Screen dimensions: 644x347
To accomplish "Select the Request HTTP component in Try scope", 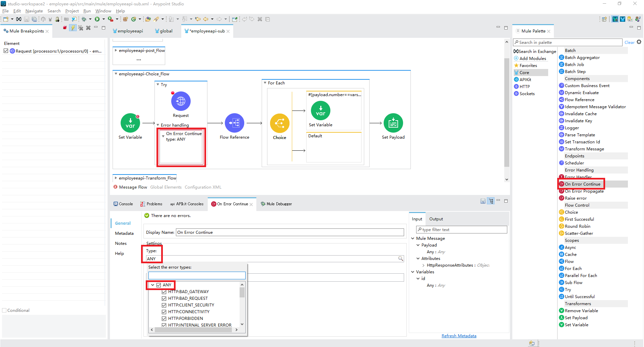I will 181,101.
